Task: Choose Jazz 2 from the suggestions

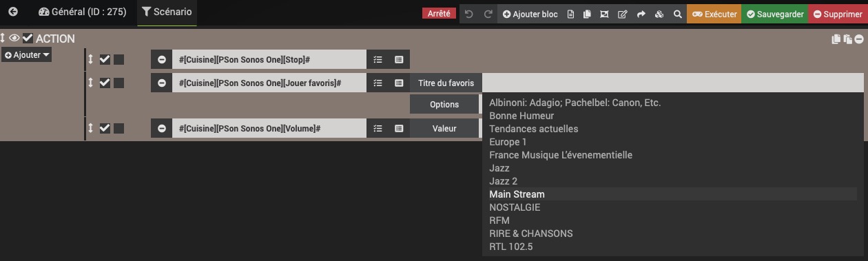Action: point(672,181)
